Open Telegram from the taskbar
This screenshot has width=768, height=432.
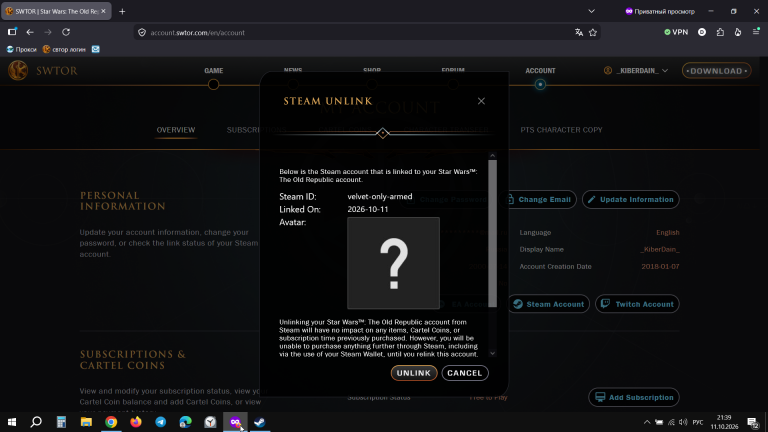coord(161,422)
